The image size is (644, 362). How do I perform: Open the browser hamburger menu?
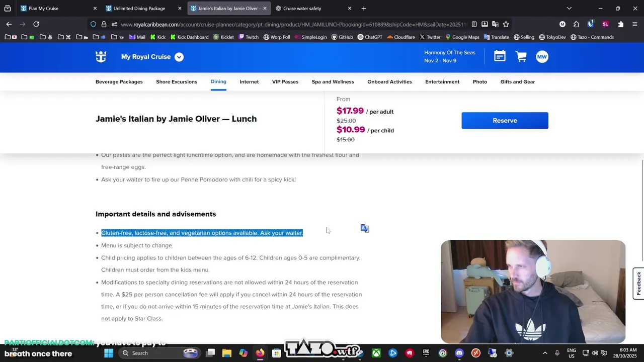click(635, 24)
